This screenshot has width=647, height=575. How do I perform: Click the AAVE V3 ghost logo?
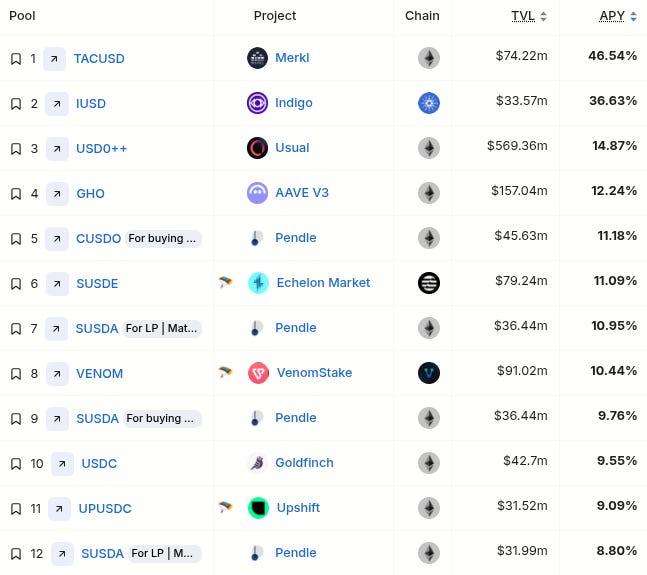pos(257,193)
